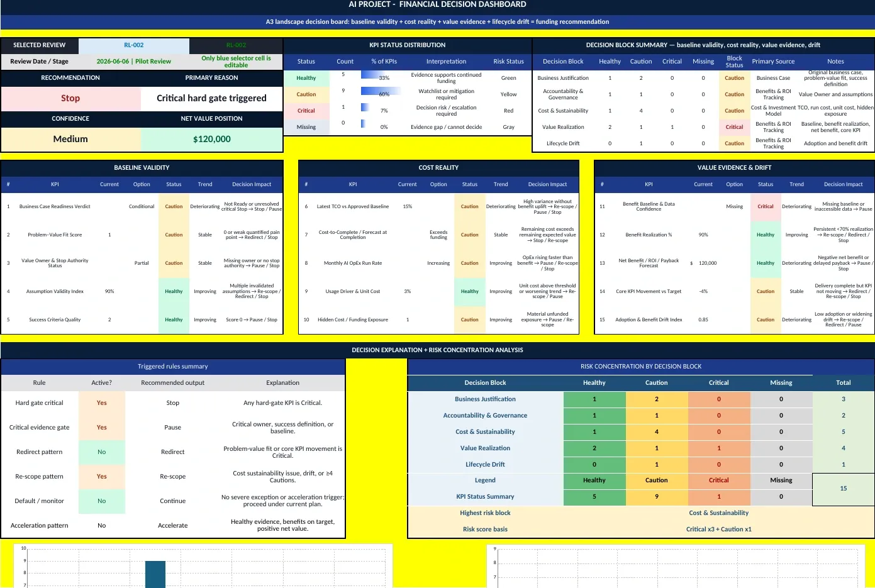875x588 pixels.
Task: Select the 'Partial' option cell
Action: click(142, 263)
